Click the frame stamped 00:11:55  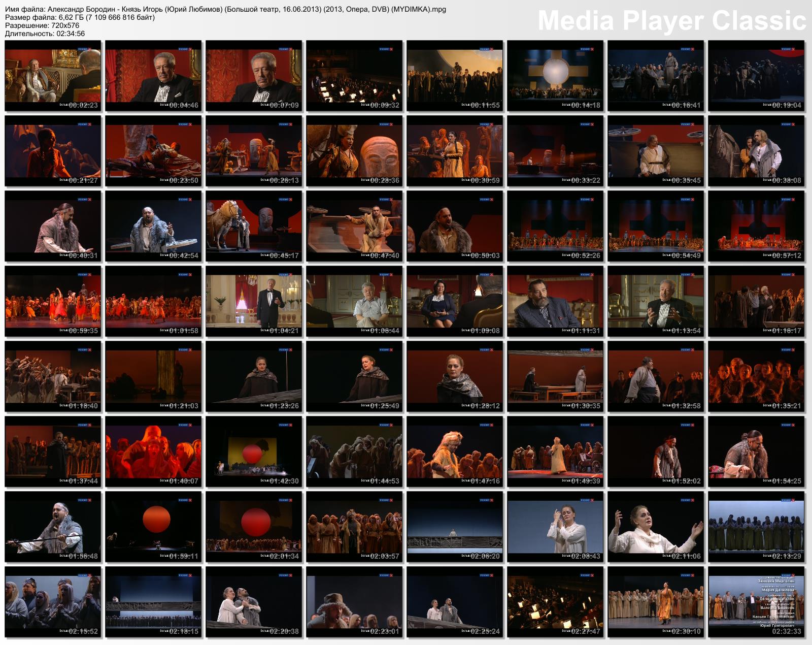coord(455,76)
